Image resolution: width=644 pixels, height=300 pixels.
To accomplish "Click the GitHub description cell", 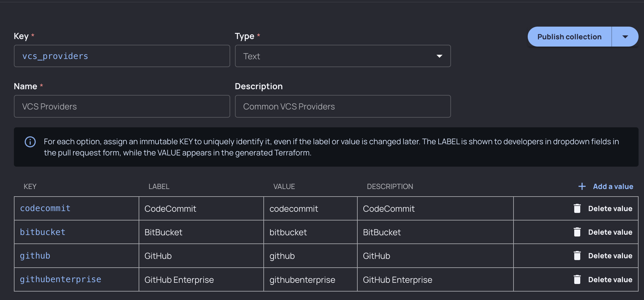I will click(x=435, y=256).
